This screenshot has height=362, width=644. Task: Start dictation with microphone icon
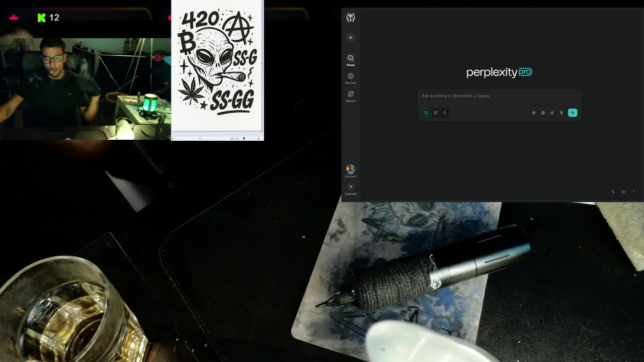(561, 113)
